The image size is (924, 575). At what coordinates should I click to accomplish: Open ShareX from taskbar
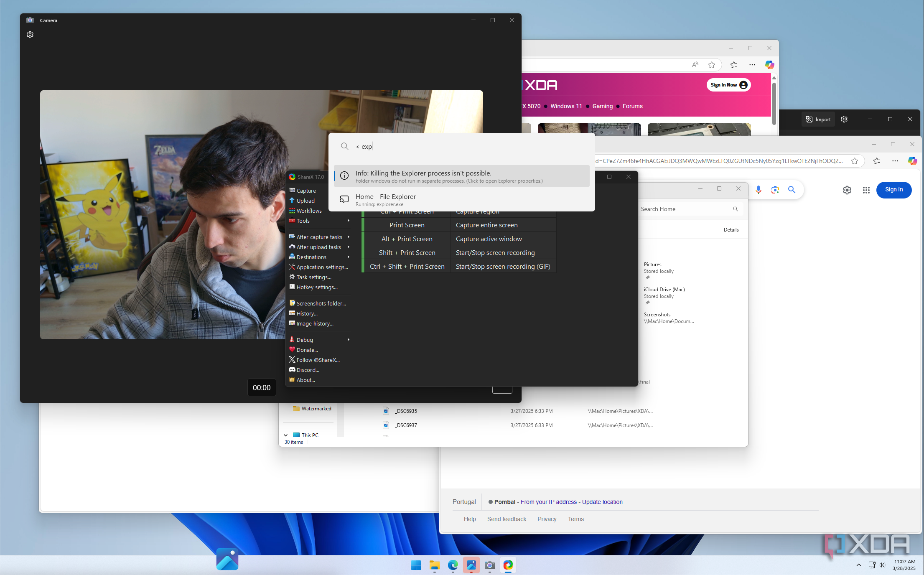tap(508, 565)
